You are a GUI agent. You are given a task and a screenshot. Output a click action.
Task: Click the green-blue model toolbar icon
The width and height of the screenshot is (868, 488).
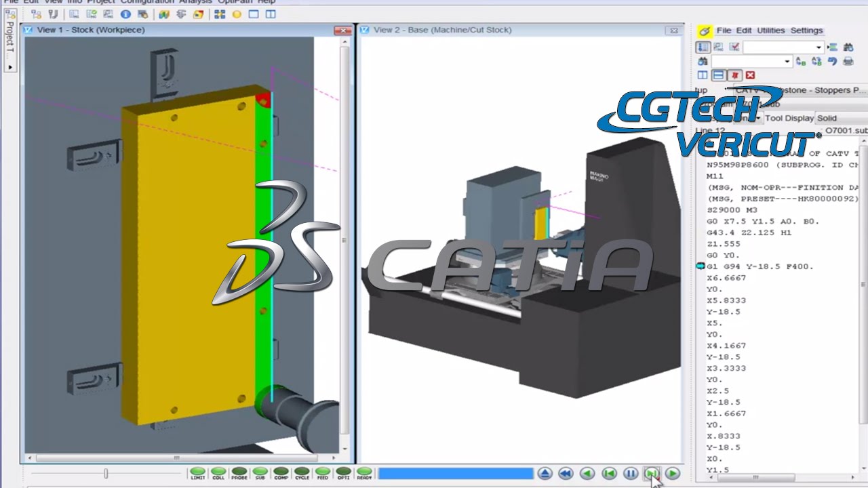click(164, 14)
